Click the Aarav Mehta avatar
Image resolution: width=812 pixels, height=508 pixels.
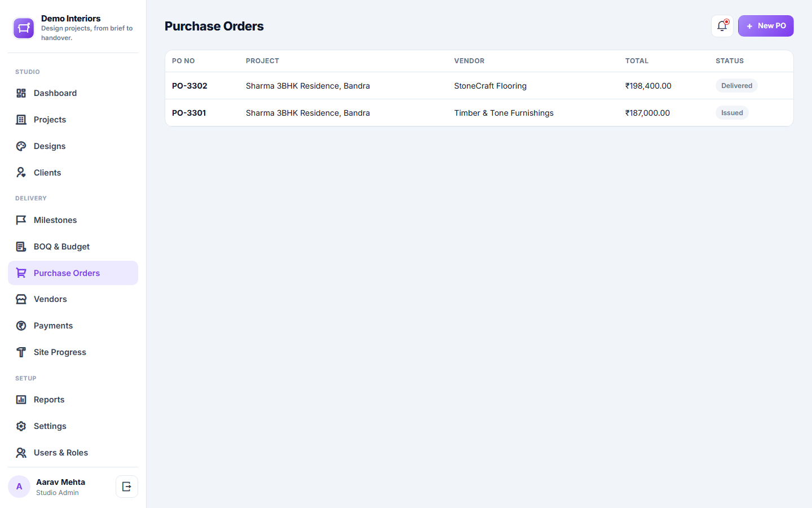19,487
